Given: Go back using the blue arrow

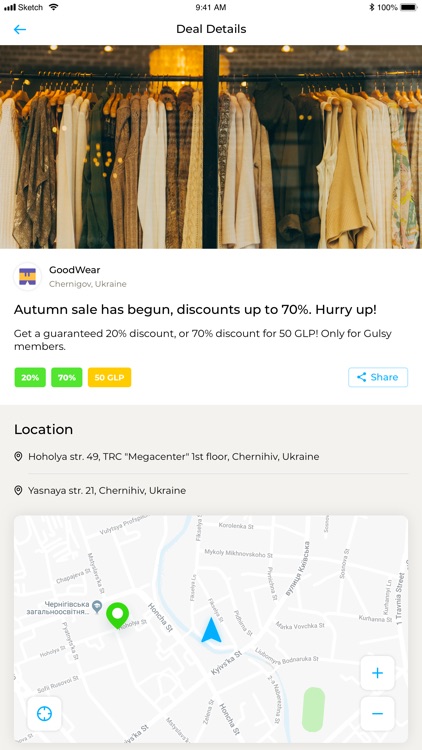Looking at the screenshot, I should 20,29.
